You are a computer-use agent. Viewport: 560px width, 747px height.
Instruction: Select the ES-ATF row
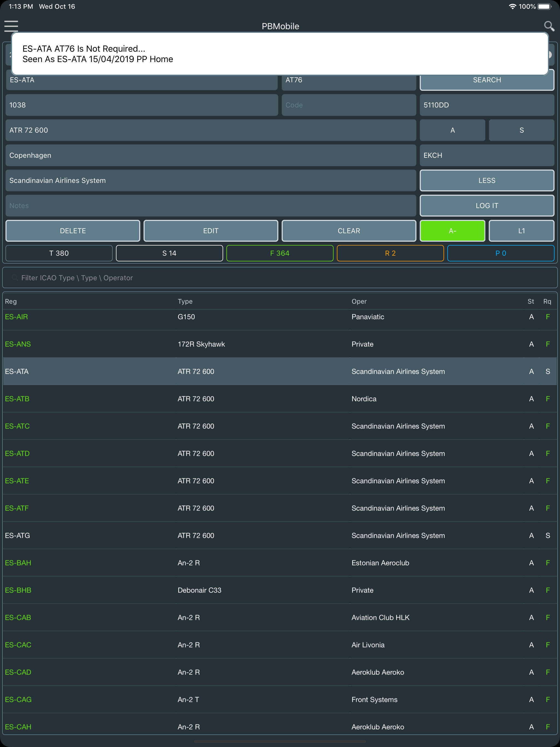point(280,508)
